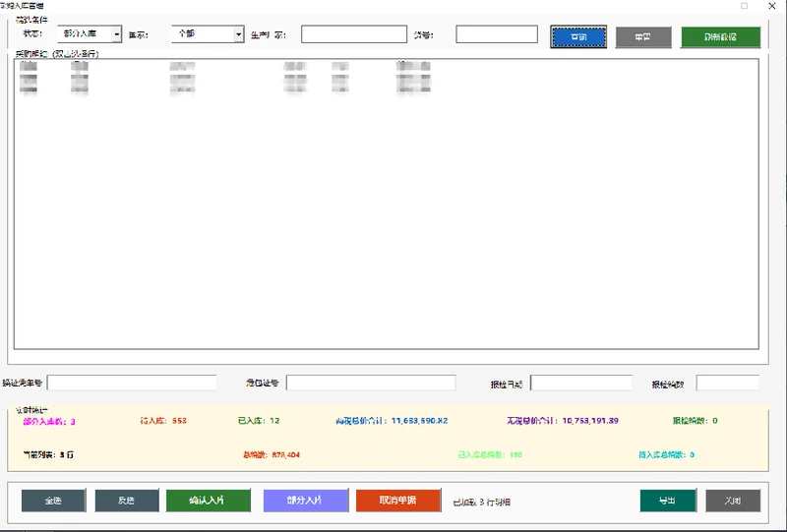Focus the item number field beside the blue button
Image resolution: width=787 pixels, height=532 pixels.
pyautogui.click(x=497, y=34)
